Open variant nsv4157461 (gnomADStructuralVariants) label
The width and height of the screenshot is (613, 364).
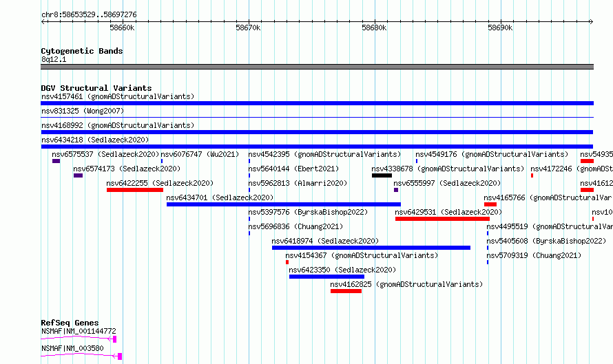coord(118,96)
